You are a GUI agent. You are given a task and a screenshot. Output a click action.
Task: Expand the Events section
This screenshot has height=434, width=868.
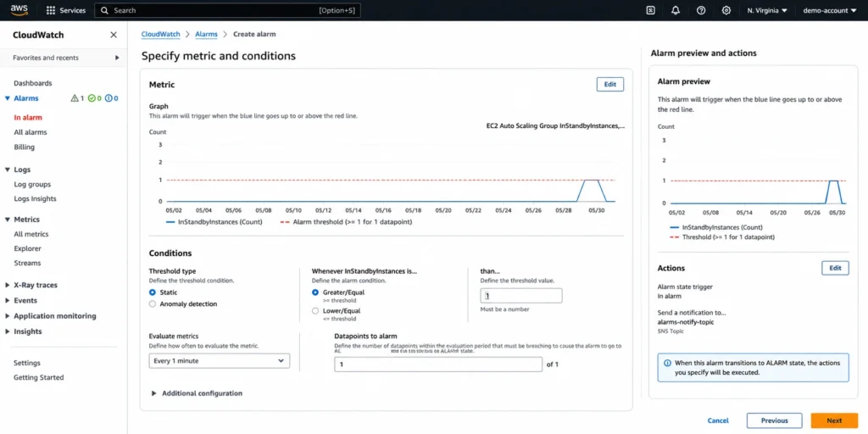(x=7, y=301)
